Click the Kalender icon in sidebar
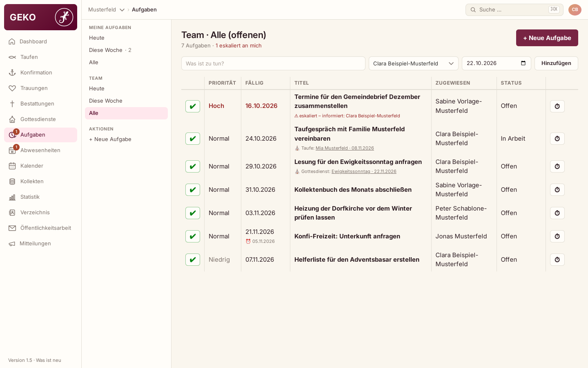The height and width of the screenshot is (368, 588). (x=12, y=166)
